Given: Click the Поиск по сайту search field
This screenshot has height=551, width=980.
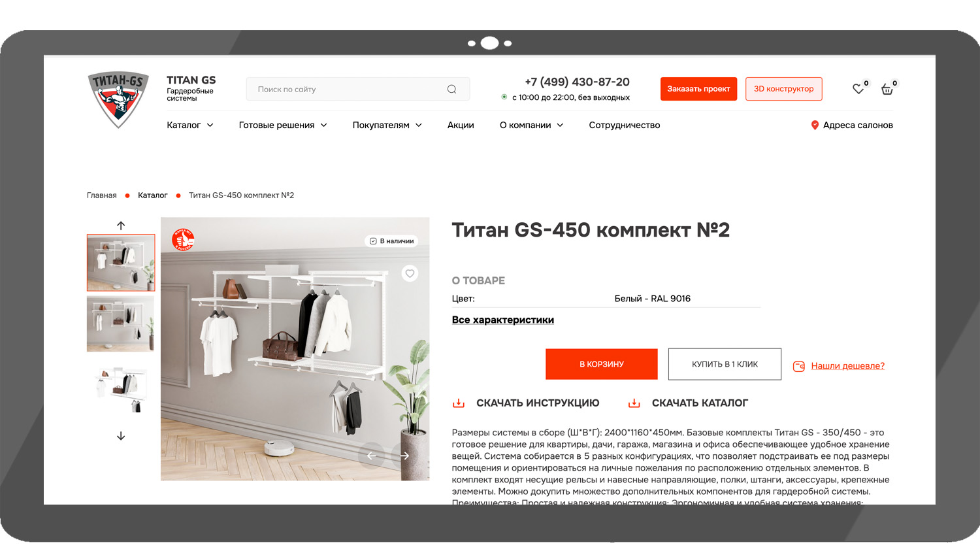Looking at the screenshot, I should point(358,89).
